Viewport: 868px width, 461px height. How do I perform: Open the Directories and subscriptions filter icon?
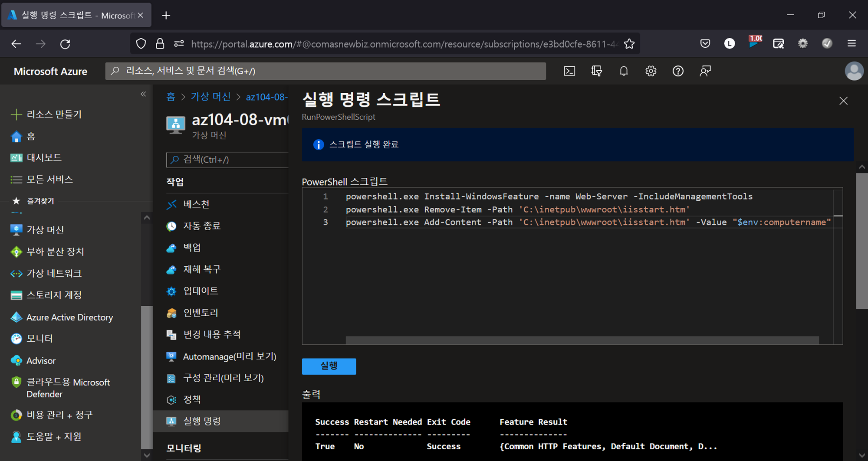[597, 71]
